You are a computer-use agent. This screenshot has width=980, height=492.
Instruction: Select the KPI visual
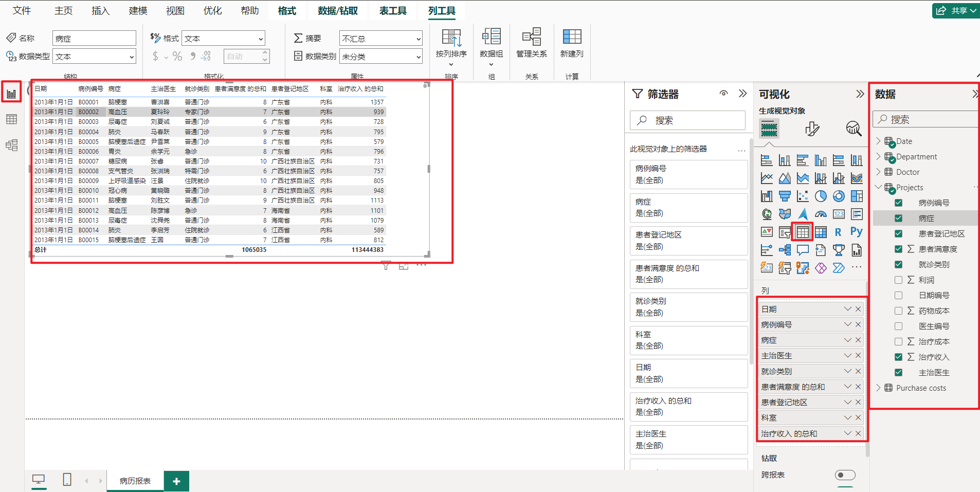point(767,232)
